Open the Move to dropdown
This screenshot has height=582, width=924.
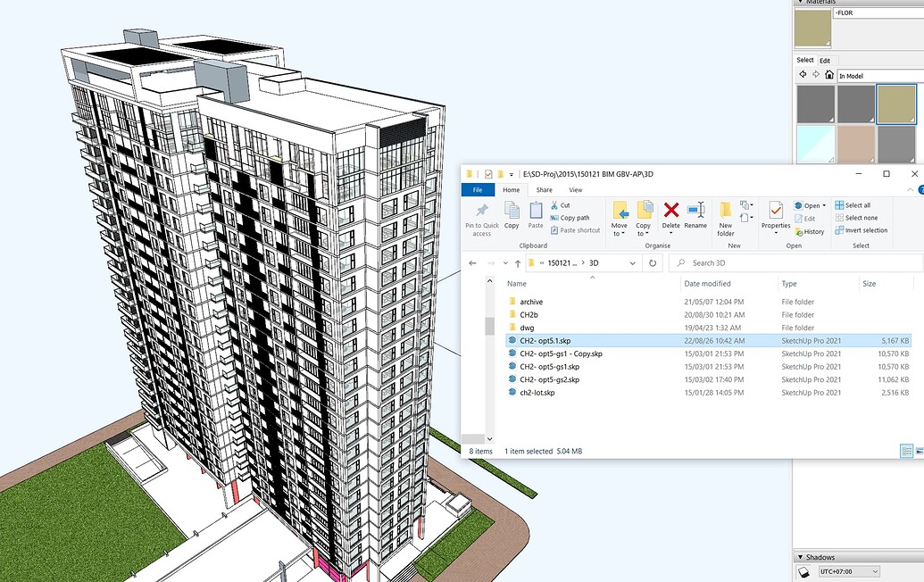tap(620, 219)
